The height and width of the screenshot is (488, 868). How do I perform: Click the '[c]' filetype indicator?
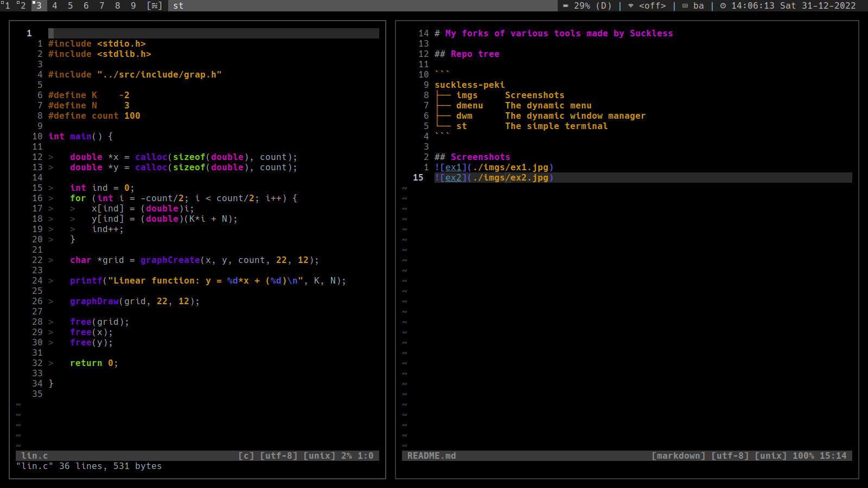click(246, 456)
